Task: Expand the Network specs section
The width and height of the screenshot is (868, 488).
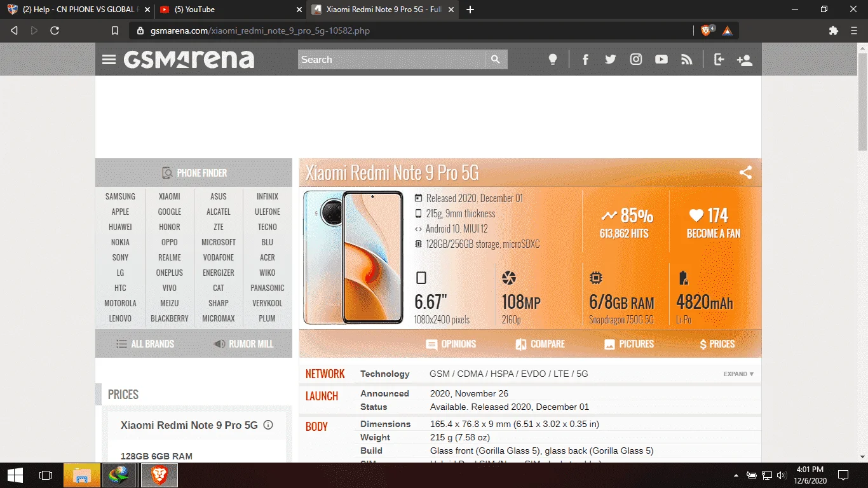Action: click(738, 374)
